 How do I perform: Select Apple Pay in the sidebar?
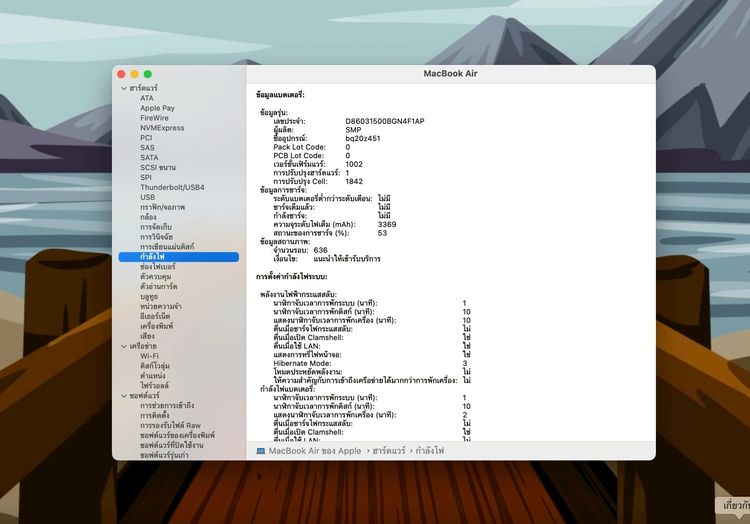157,108
